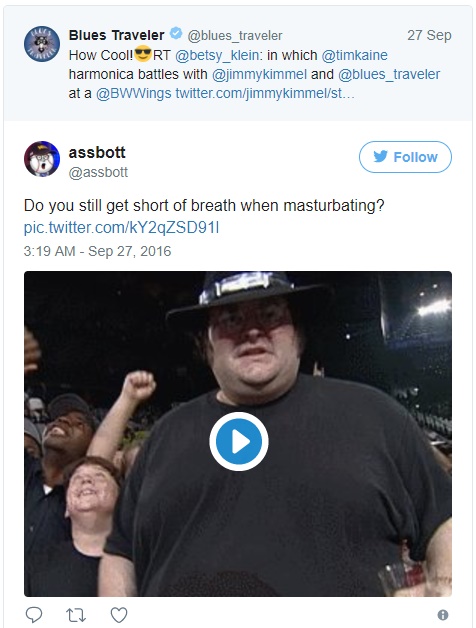Click the verified badge next to Blues Traveler
Screen dimensions: 476x628
click(175, 33)
